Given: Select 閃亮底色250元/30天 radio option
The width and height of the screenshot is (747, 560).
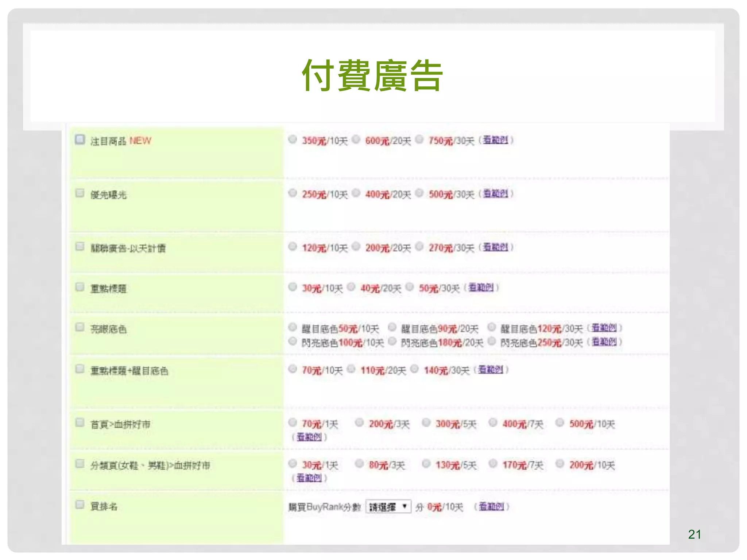Looking at the screenshot, I should pos(492,341).
